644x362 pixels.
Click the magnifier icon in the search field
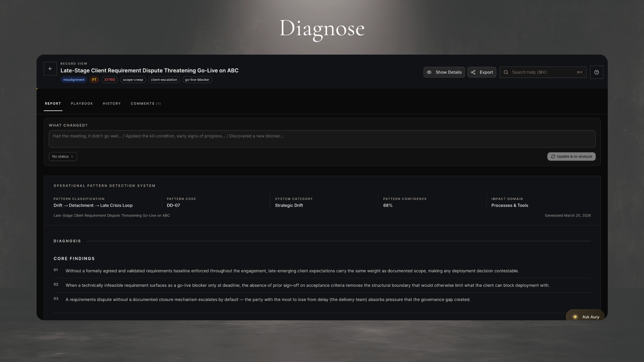(x=505, y=72)
